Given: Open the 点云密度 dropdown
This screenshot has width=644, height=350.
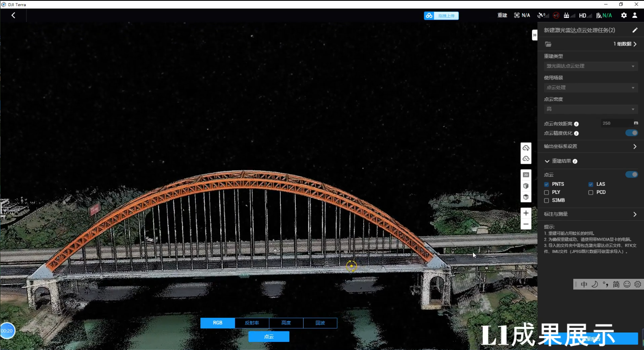Looking at the screenshot, I should (x=590, y=109).
